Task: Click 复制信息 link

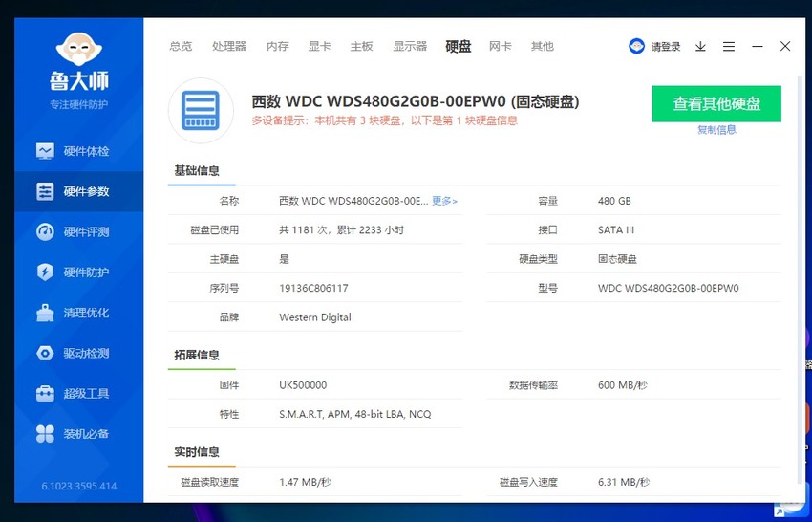Action: tap(716, 130)
